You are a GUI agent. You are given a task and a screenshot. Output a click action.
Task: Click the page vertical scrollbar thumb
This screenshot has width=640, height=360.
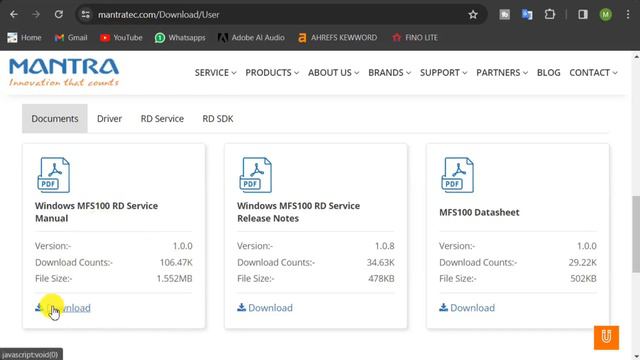636,234
